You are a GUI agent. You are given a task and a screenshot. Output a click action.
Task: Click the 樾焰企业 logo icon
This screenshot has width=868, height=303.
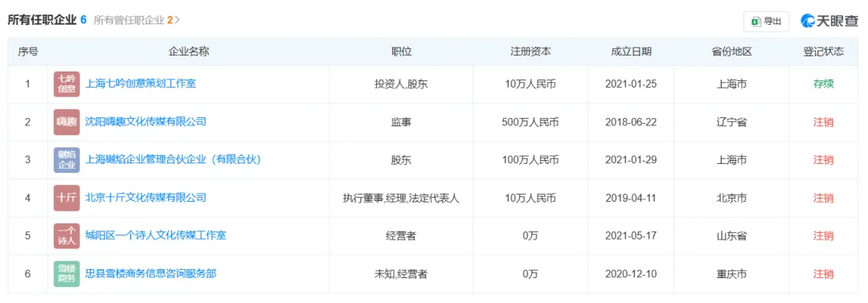click(67, 160)
